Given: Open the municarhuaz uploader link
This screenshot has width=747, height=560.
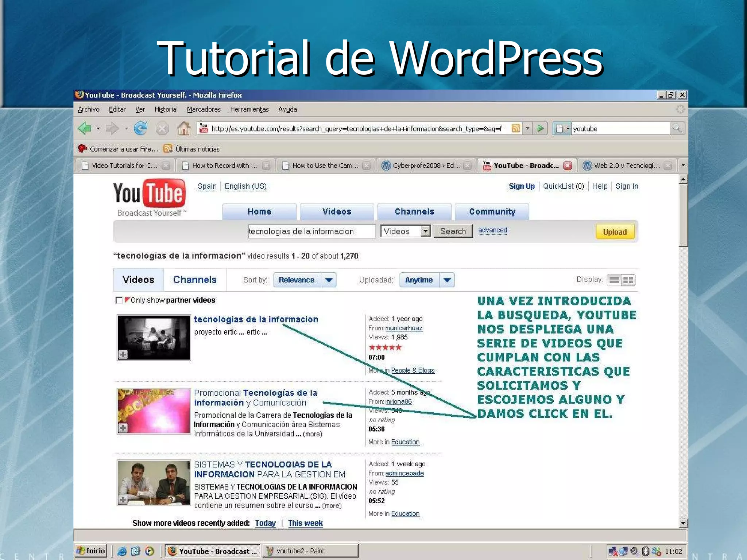Looking at the screenshot, I should point(404,328).
